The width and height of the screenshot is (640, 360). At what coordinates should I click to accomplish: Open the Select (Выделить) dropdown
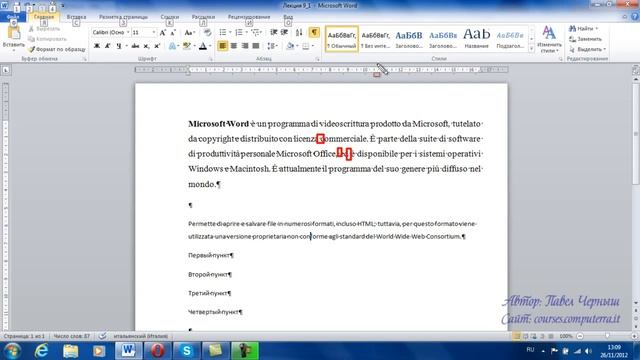588,49
